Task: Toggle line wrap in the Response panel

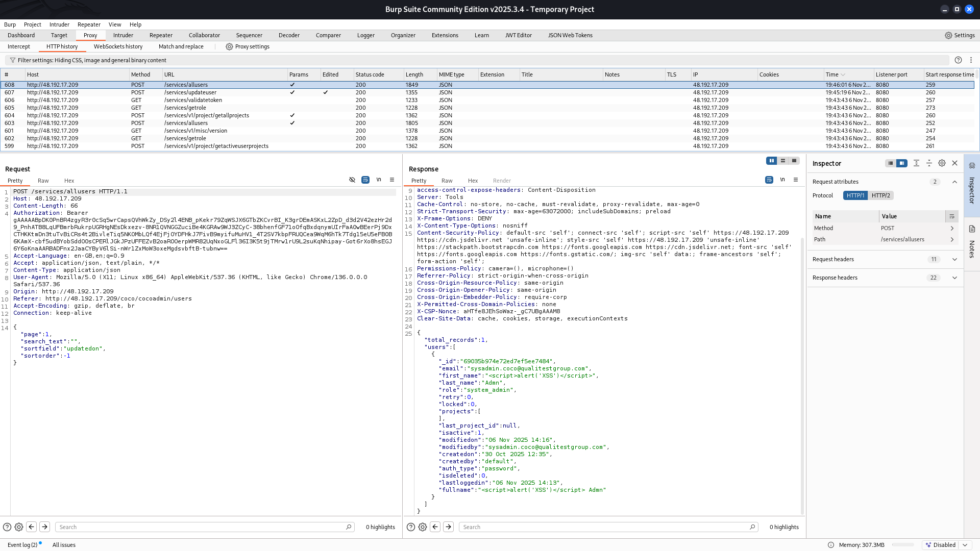Action: click(x=769, y=180)
